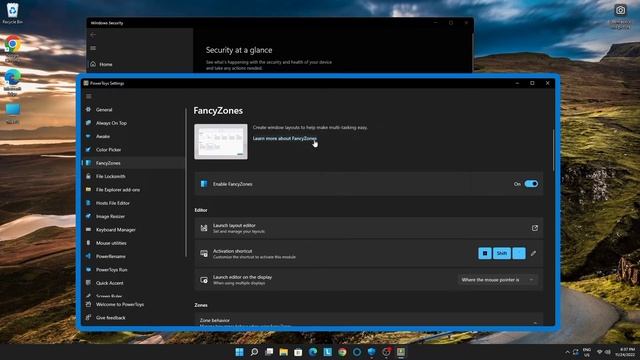Click the Launch layout editor open-window icon
The width and height of the screenshot is (640, 360).
tap(535, 228)
